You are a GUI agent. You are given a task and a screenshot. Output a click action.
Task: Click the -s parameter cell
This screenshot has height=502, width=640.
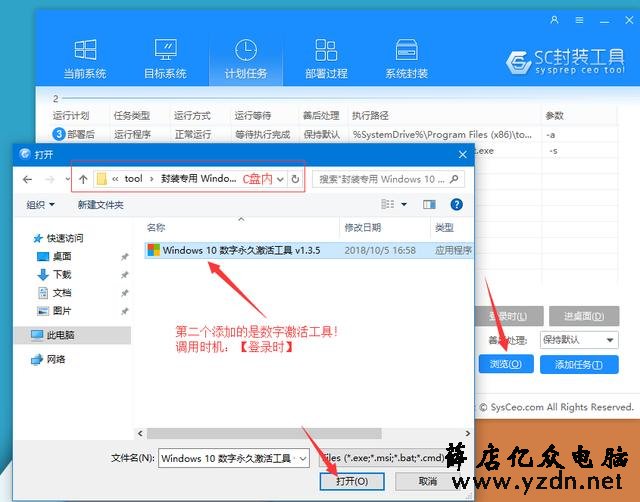[553, 151]
